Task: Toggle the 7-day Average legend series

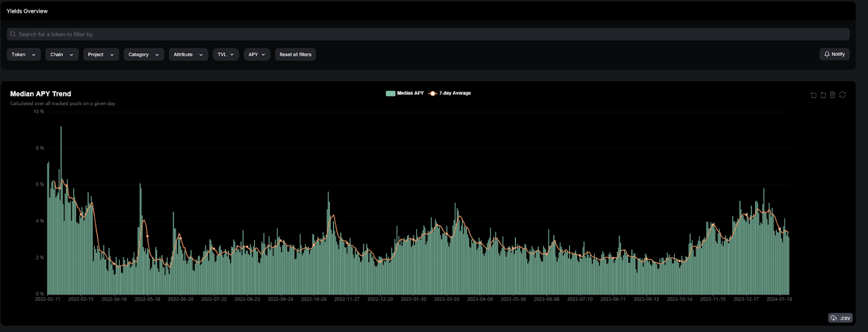Action: pyautogui.click(x=450, y=93)
